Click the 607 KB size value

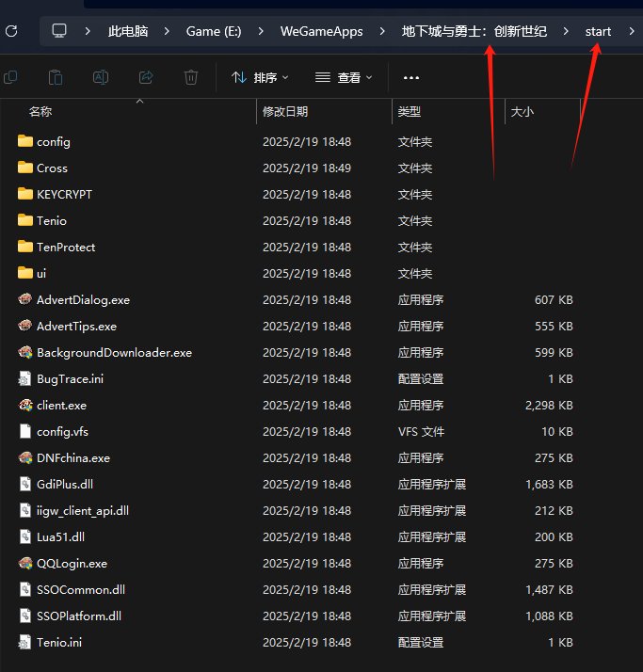[x=554, y=300]
